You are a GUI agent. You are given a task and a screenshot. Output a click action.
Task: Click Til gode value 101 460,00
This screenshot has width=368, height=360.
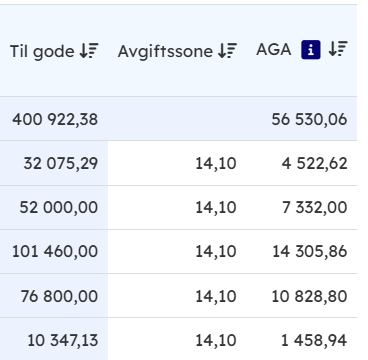(x=55, y=251)
